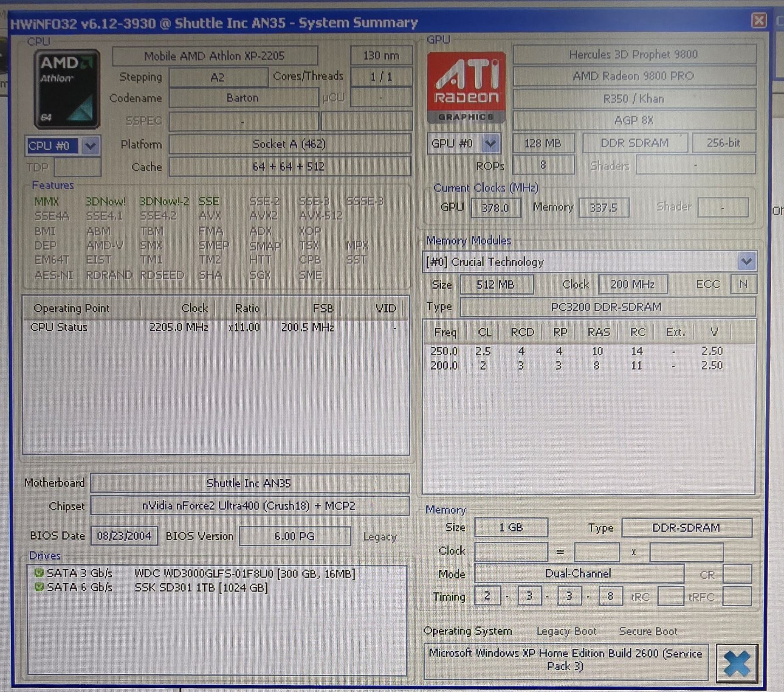Click the AMD Athlon CPU logo
Screen dimensions: 784x692
pyautogui.click(x=67, y=89)
